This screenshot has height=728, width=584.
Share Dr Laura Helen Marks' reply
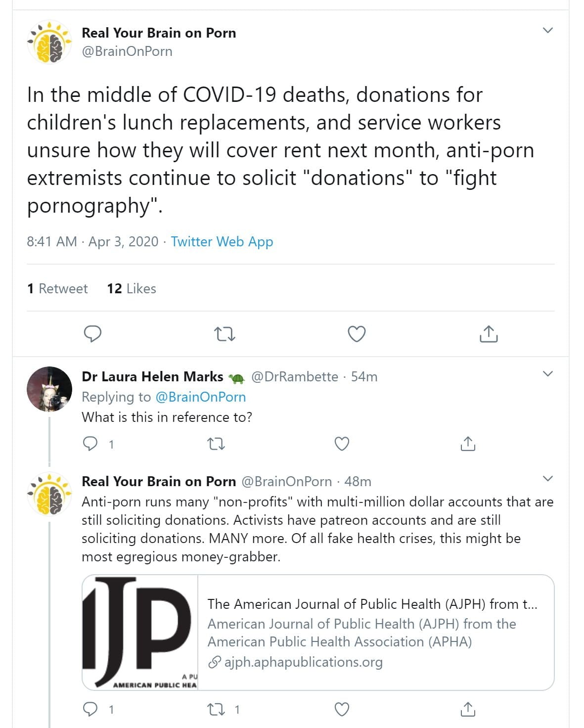pos(468,444)
